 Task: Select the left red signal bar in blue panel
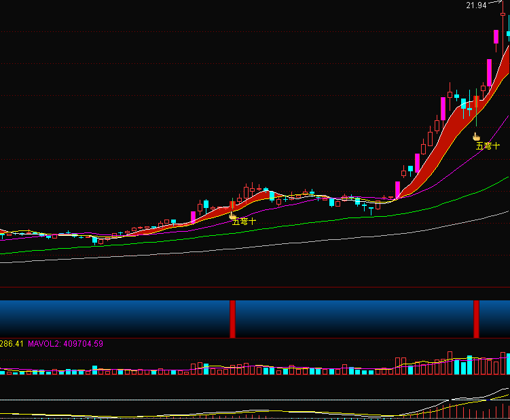pos(232,319)
